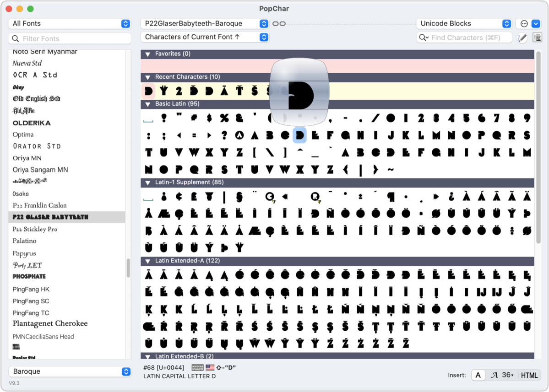Click the keyboard icon in the status area

coord(197,367)
